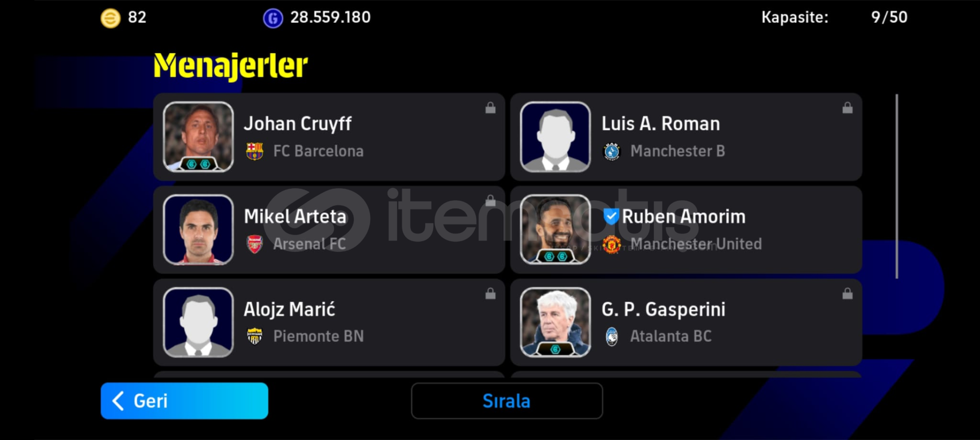Image resolution: width=980 pixels, height=440 pixels.
Task: Tap the lock icon on Alojz Marić card
Action: pos(491,293)
